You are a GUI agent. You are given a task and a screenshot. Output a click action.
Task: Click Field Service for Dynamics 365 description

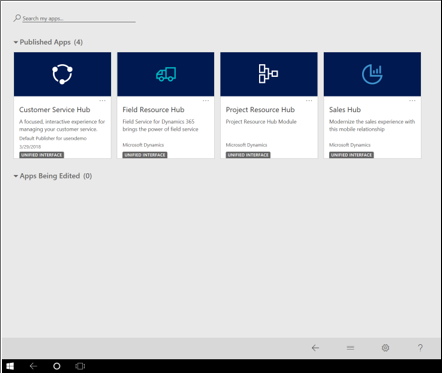click(x=160, y=125)
